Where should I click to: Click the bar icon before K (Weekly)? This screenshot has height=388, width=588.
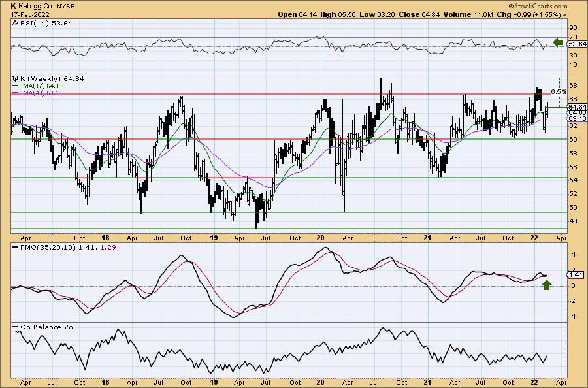[16, 79]
